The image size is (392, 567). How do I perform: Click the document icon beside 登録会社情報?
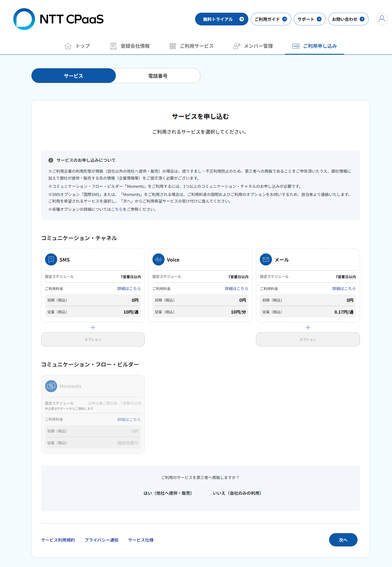click(113, 46)
